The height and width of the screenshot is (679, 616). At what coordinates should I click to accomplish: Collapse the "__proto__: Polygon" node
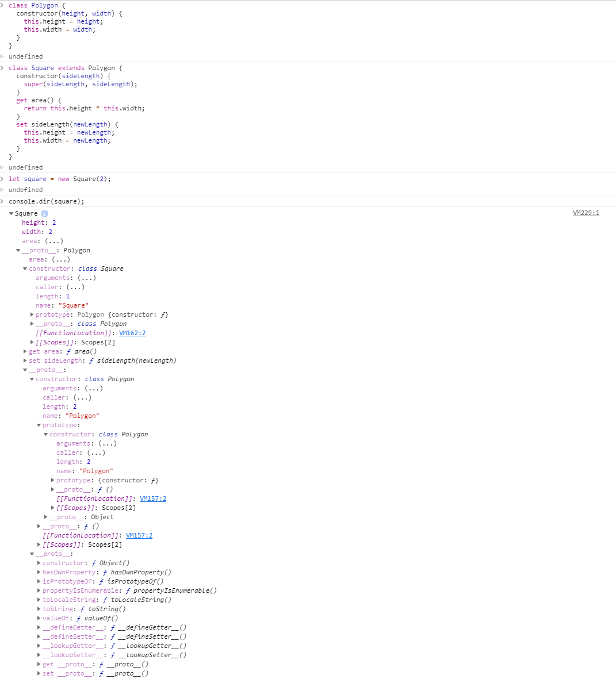coord(18,251)
